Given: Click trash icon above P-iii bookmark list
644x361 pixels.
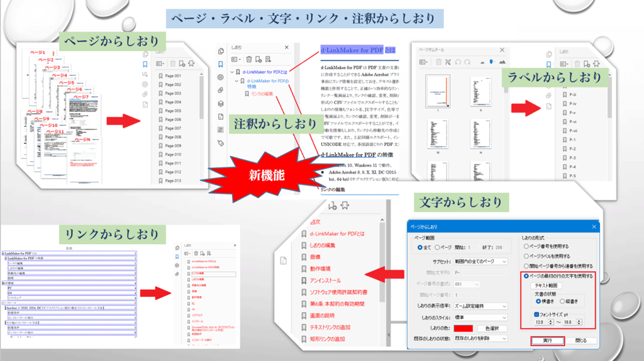Looking at the screenshot, I should pos(577,64).
